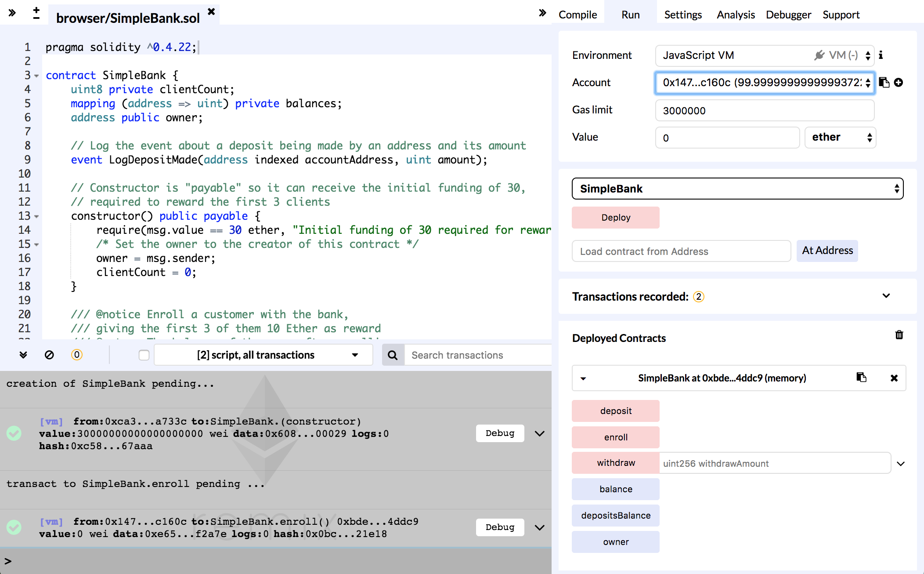Viewport: 924px width, 574px height.
Task: Clear the terminal output with the clear icon
Action: [50, 355]
